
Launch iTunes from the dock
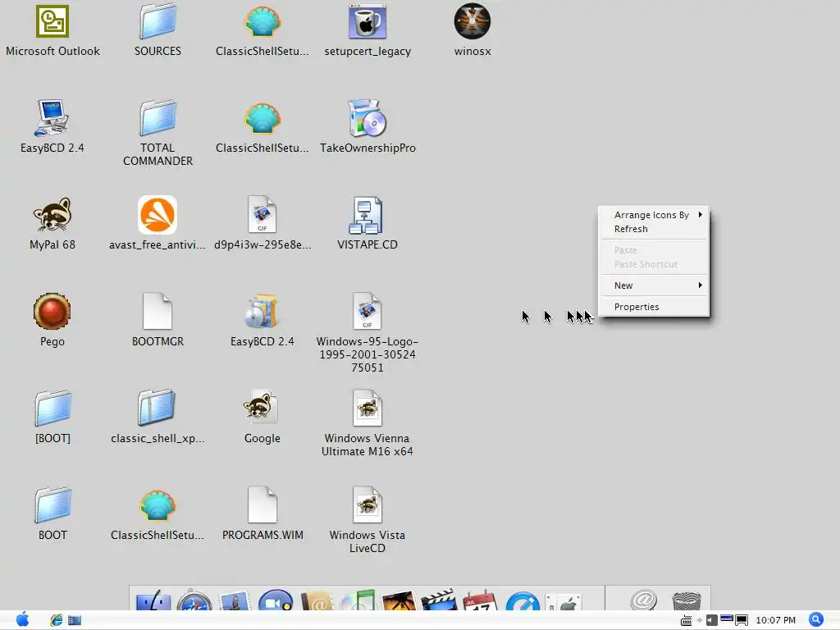(358, 601)
